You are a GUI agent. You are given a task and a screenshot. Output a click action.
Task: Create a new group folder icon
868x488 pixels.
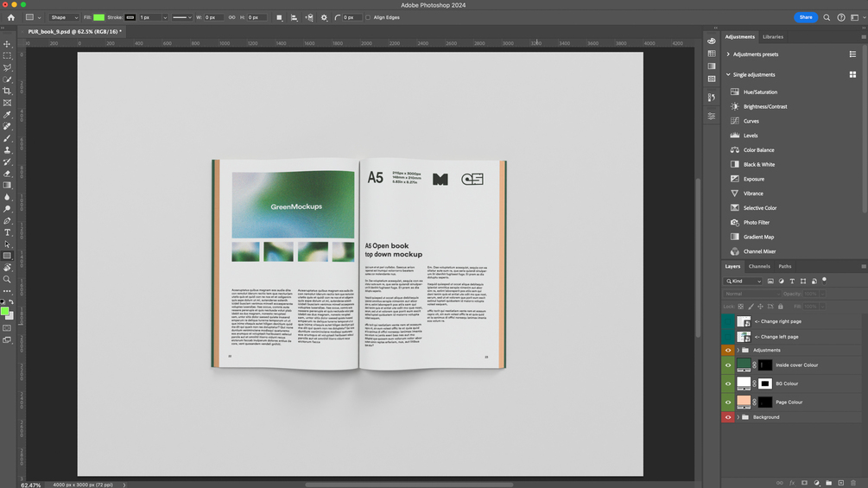click(x=828, y=483)
